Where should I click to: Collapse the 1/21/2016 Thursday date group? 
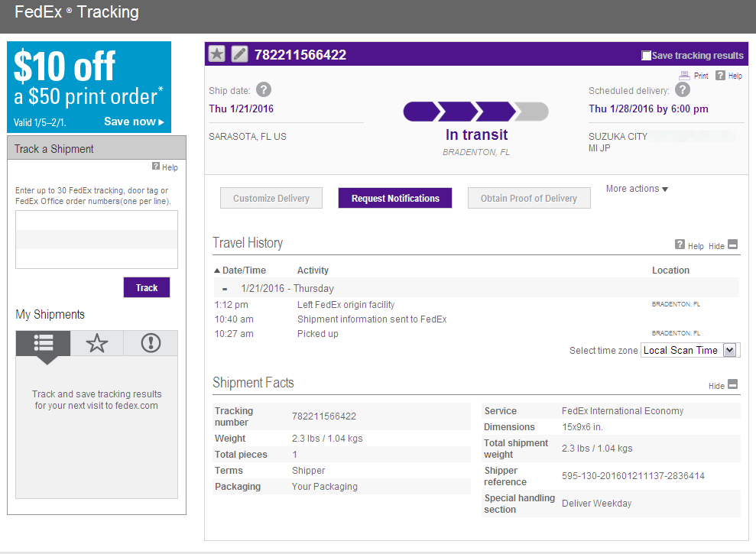225,289
